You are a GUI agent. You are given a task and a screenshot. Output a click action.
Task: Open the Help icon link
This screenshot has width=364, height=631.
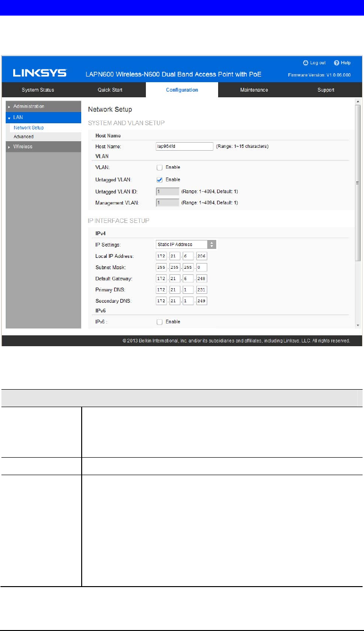[337, 63]
